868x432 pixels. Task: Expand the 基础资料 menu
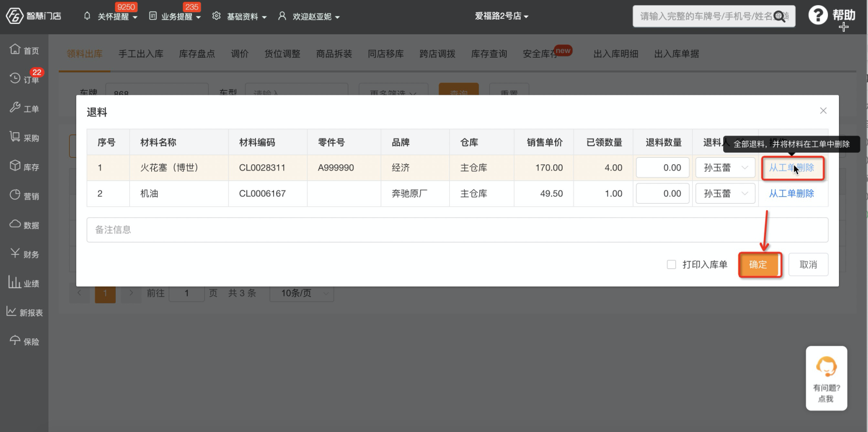coord(247,17)
